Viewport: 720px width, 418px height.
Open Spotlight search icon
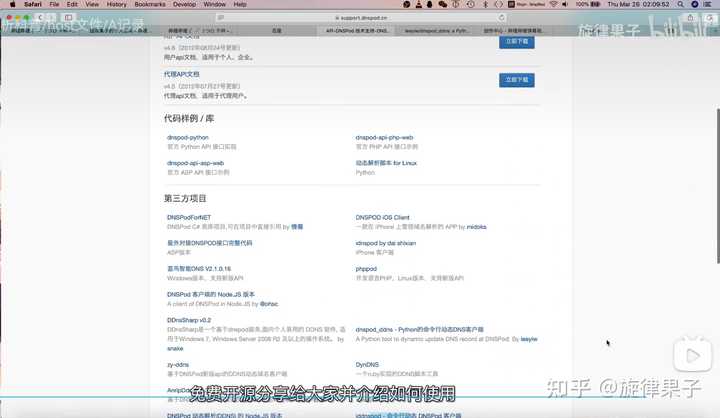[x=681, y=4]
